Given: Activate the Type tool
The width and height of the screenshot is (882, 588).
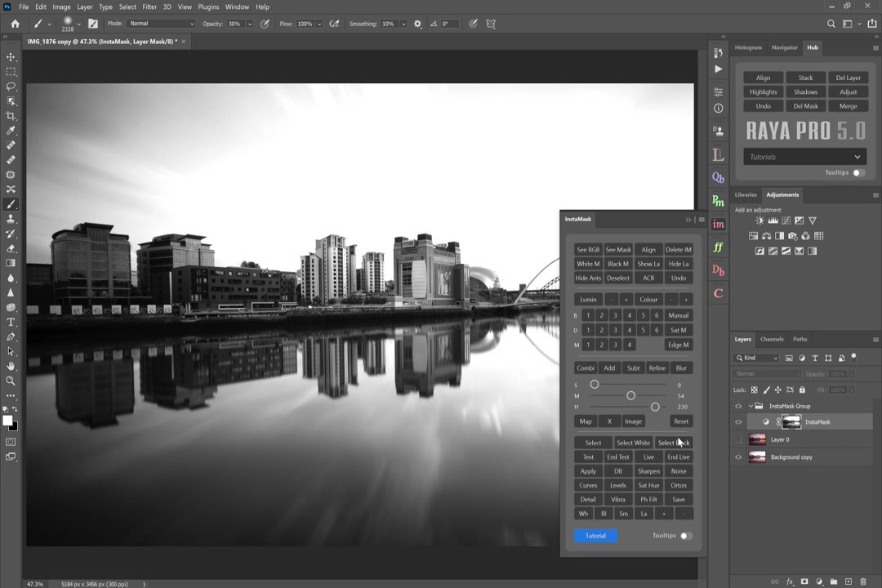Looking at the screenshot, I should [11, 322].
